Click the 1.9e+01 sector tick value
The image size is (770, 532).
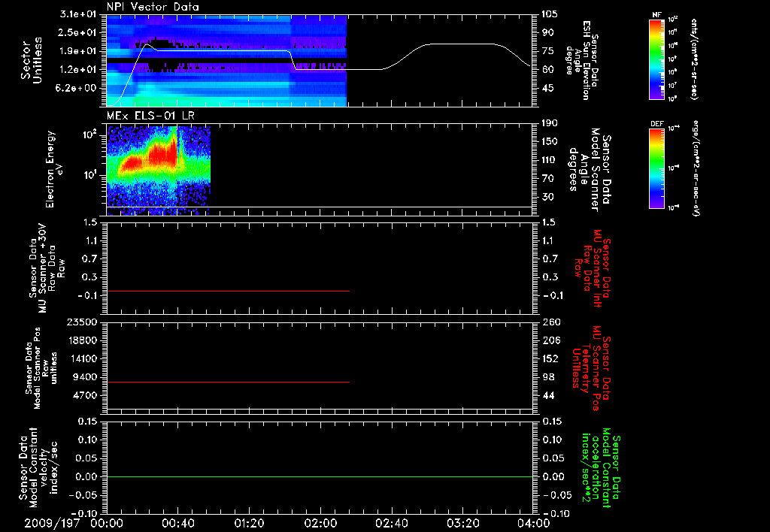click(77, 51)
